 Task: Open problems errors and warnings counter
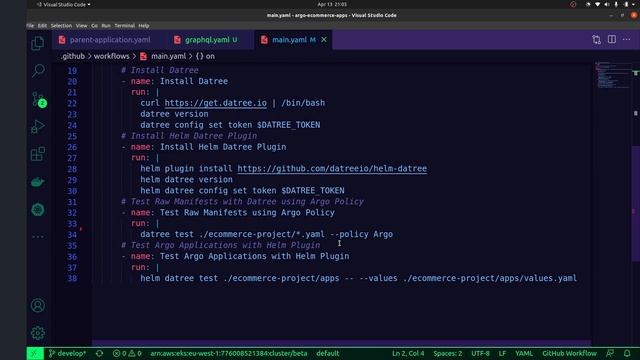coord(127,353)
